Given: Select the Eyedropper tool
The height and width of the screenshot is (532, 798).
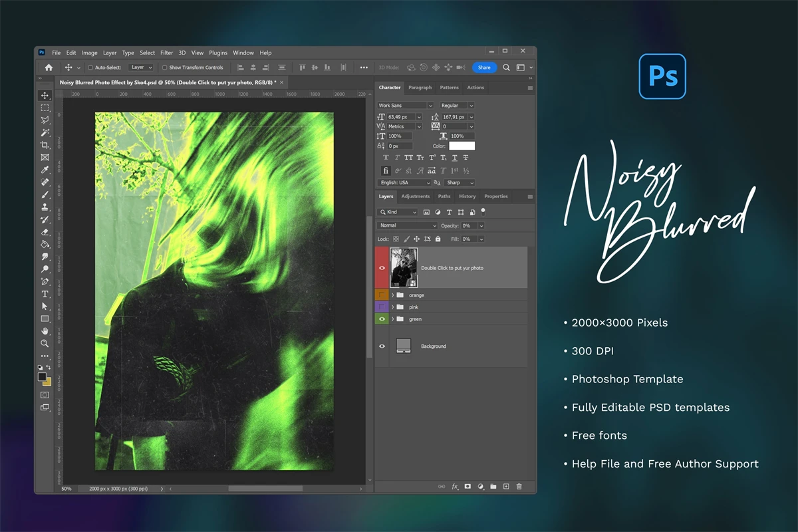Looking at the screenshot, I should tap(45, 170).
